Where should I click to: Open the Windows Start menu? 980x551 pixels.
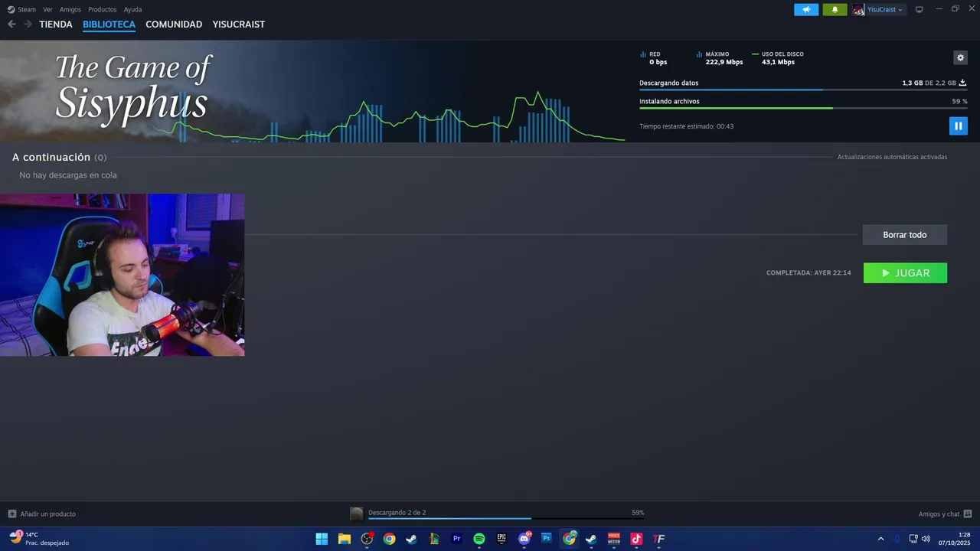point(322,539)
